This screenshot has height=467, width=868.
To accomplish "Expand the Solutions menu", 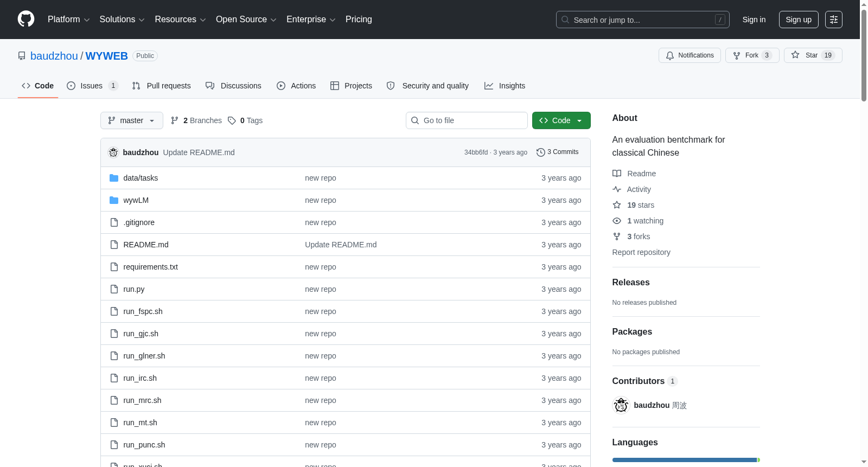I will point(122,20).
